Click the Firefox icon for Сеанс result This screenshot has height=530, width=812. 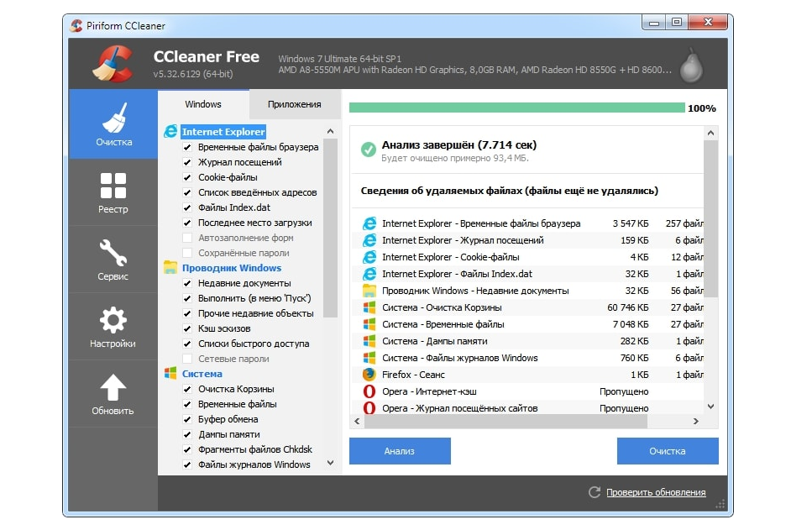click(x=369, y=375)
